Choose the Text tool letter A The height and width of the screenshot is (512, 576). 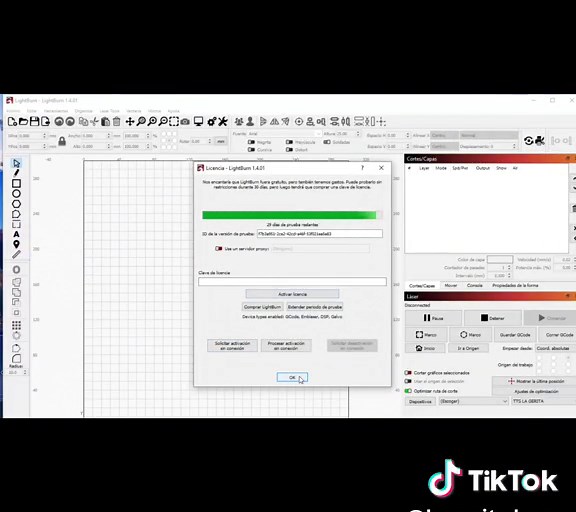coord(16,234)
